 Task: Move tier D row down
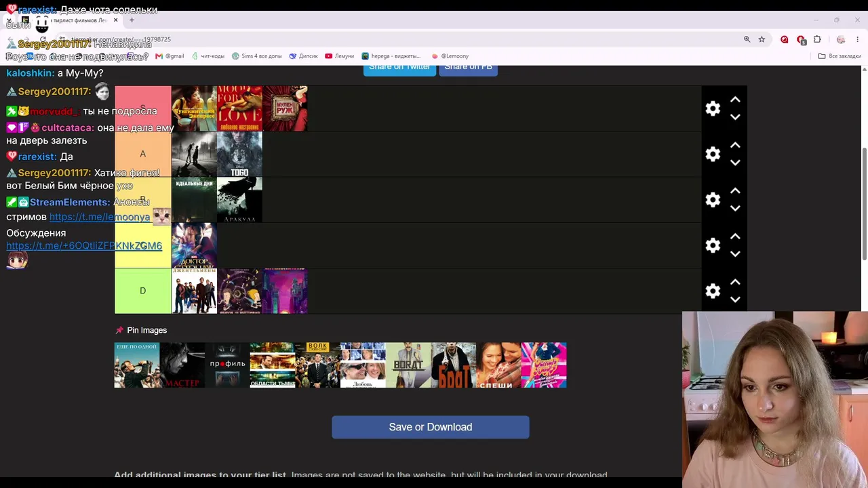click(735, 300)
